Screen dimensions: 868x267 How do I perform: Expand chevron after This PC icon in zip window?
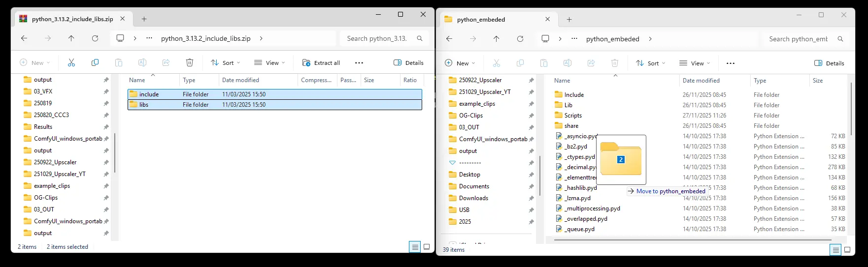[135, 38]
